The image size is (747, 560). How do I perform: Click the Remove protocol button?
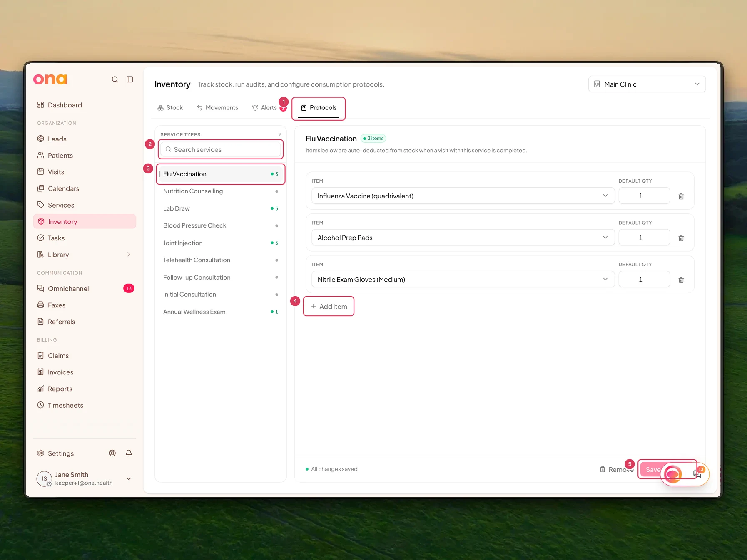[616, 470]
